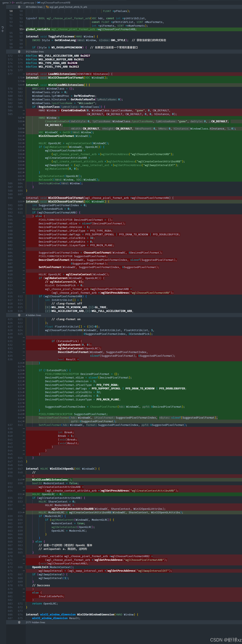
Task: Show the 512 hidden lines text region
Action: pos(35,52)
